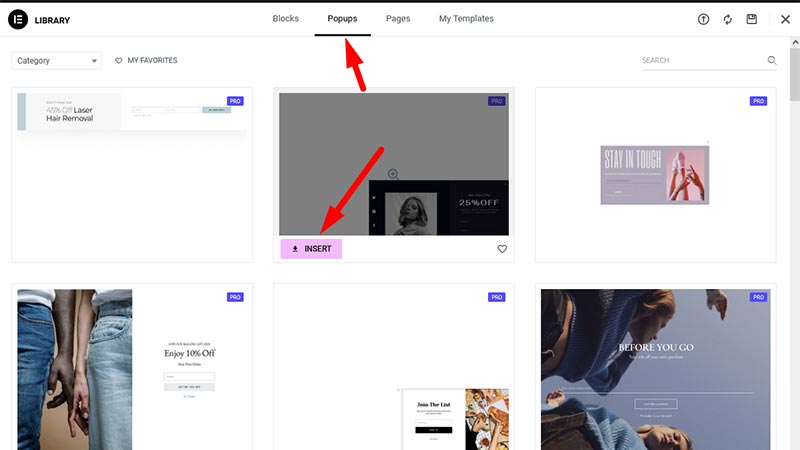Image resolution: width=800 pixels, height=450 pixels.
Task: Click PRO badge on Stay In Touch template
Action: [x=758, y=101]
